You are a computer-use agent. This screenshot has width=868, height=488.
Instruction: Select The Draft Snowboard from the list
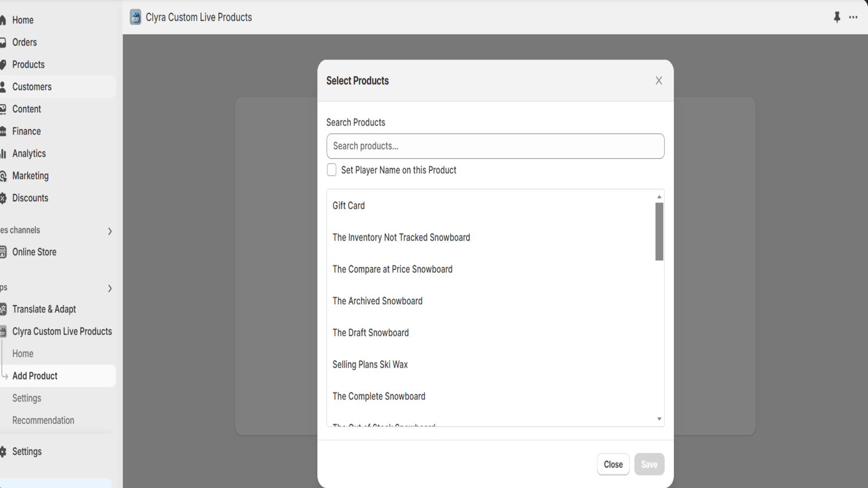tap(371, 332)
